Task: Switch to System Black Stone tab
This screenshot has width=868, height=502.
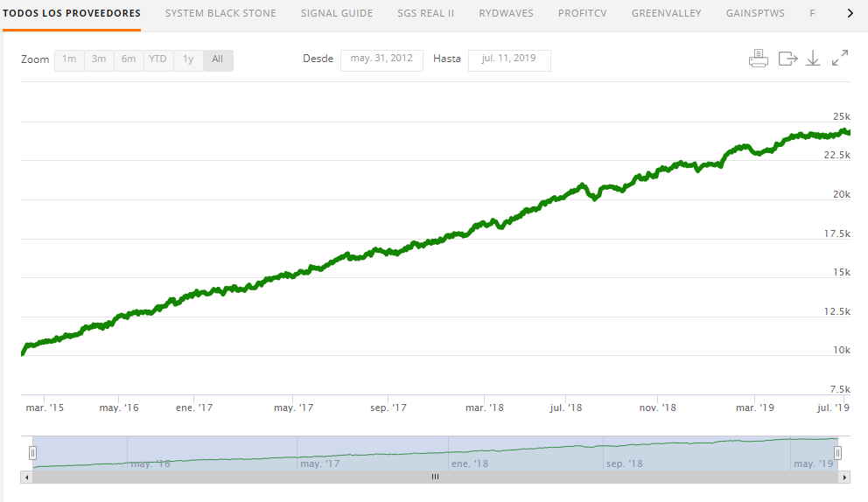Action: click(x=220, y=13)
